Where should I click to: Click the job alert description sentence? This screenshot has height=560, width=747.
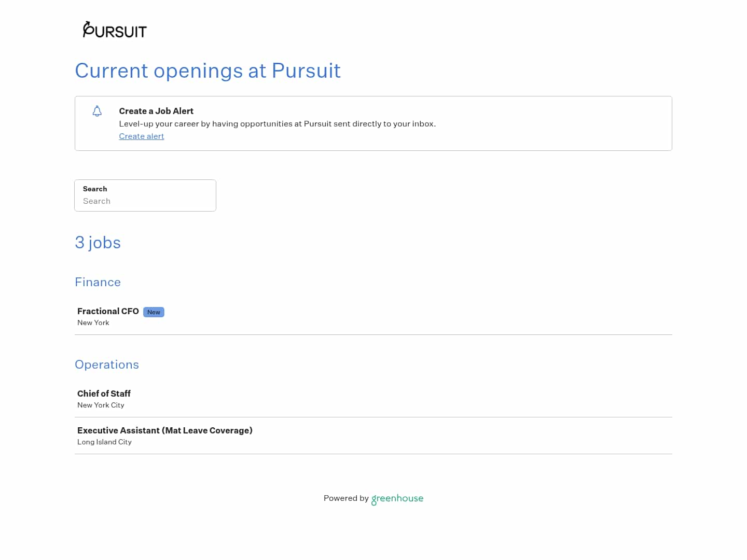pos(277,124)
